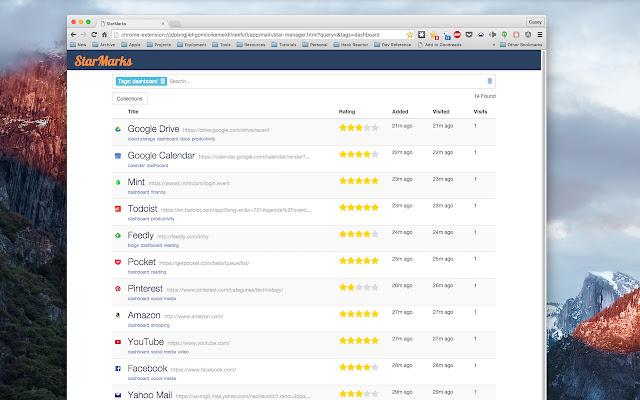This screenshot has width=640, height=400.
Task: Open the Google Calendar bookmark title
Action: [161, 156]
